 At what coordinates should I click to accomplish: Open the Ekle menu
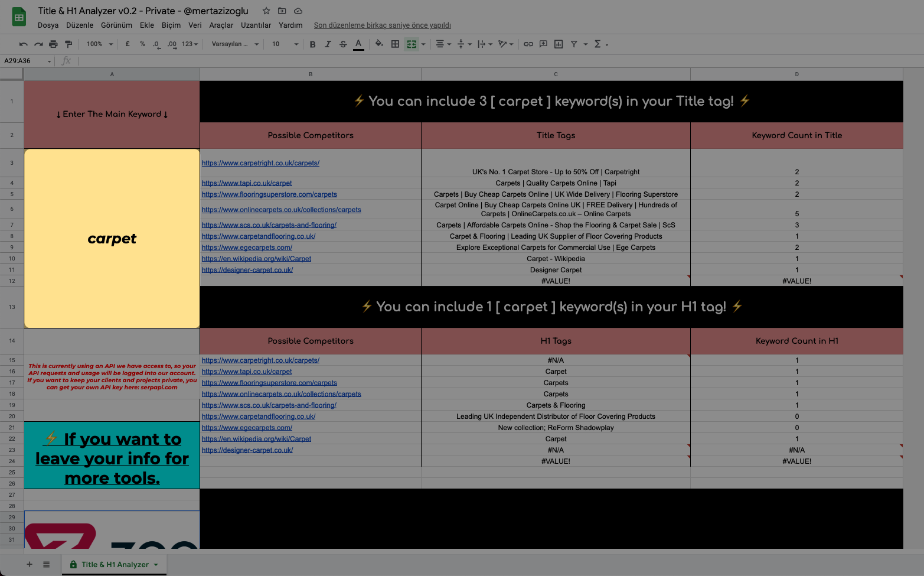pos(147,25)
